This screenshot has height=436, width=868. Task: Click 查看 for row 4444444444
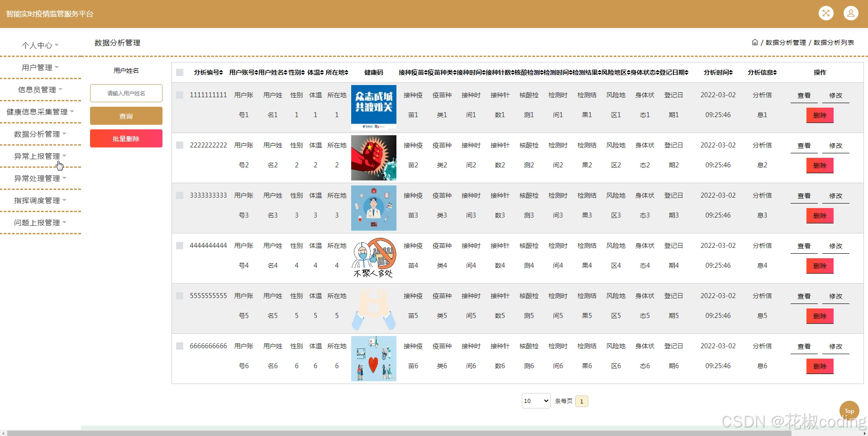tap(804, 246)
